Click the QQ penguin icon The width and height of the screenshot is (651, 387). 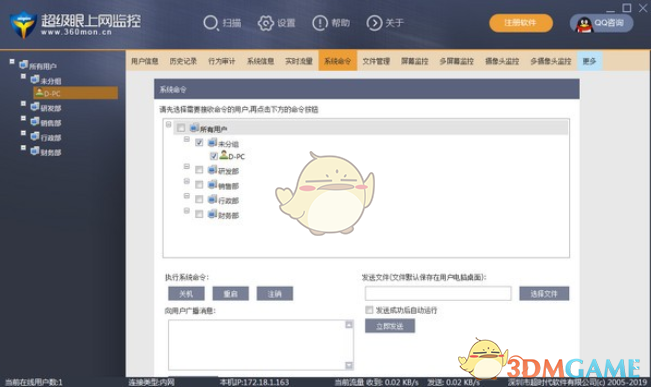(x=584, y=24)
